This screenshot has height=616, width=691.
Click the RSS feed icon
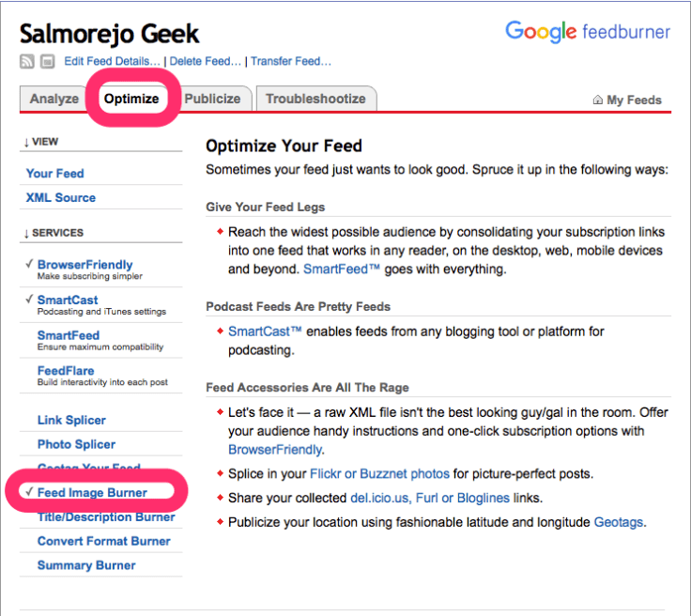coord(26,62)
